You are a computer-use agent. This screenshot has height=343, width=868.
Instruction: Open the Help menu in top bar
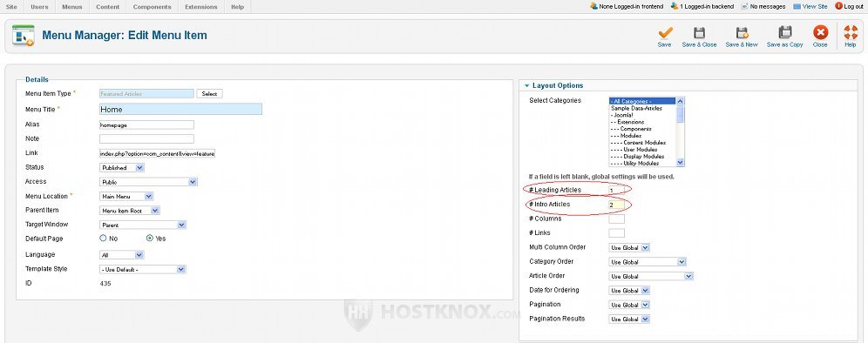(x=238, y=7)
